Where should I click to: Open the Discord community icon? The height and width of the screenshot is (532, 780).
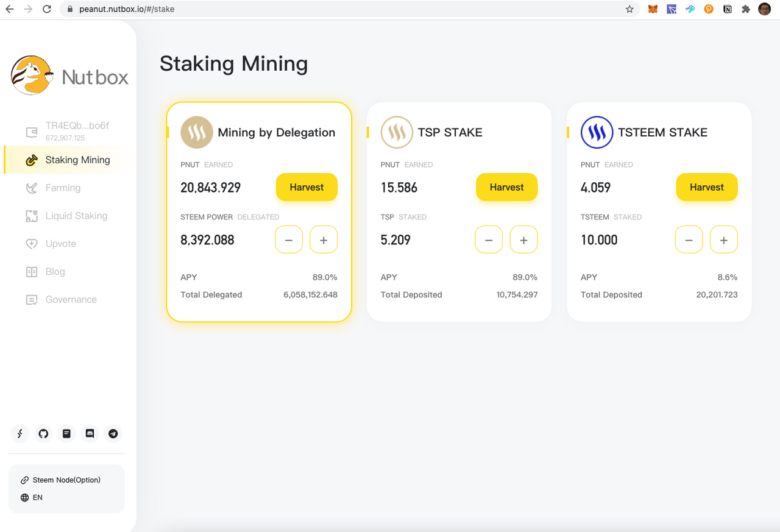(90, 434)
